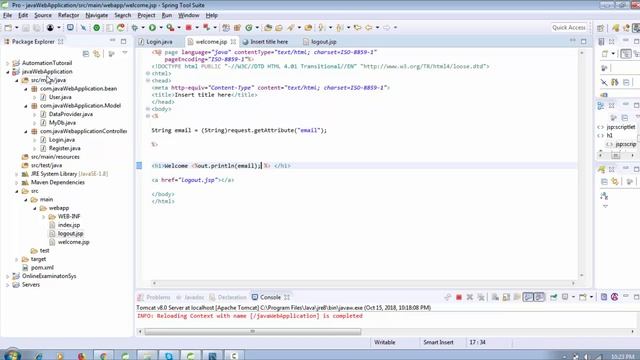Expand the JRE System Library node
The image size is (640, 360).
[17, 174]
